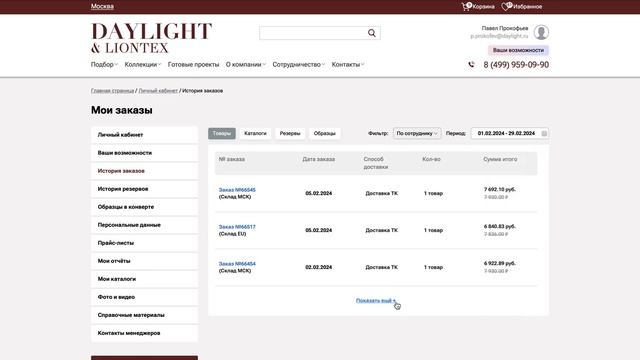The image size is (640, 360).
Task: Open Прайс-листы in sidebar
Action: [144, 242]
